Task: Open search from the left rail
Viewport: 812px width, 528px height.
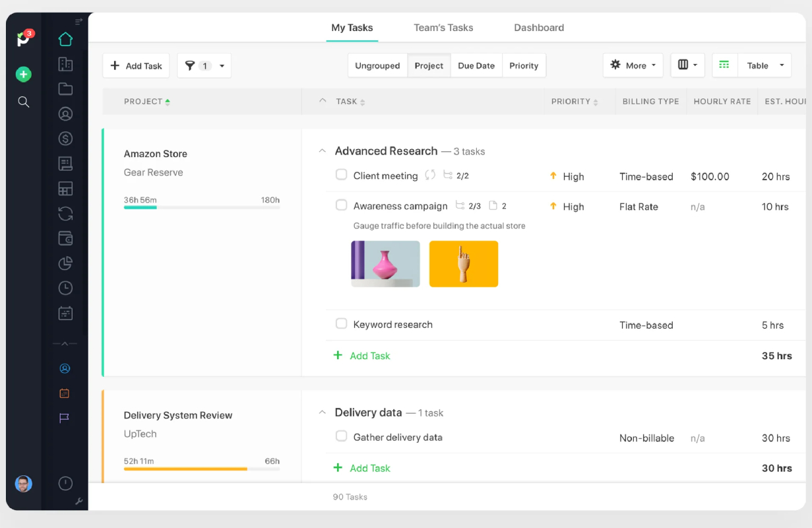Action: [x=24, y=102]
